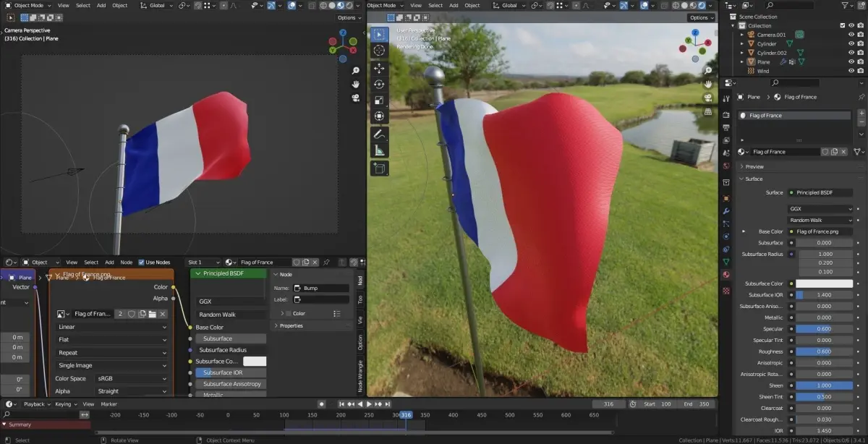
Task: Toggle the Use Nodes checkbox
Action: pyautogui.click(x=141, y=262)
